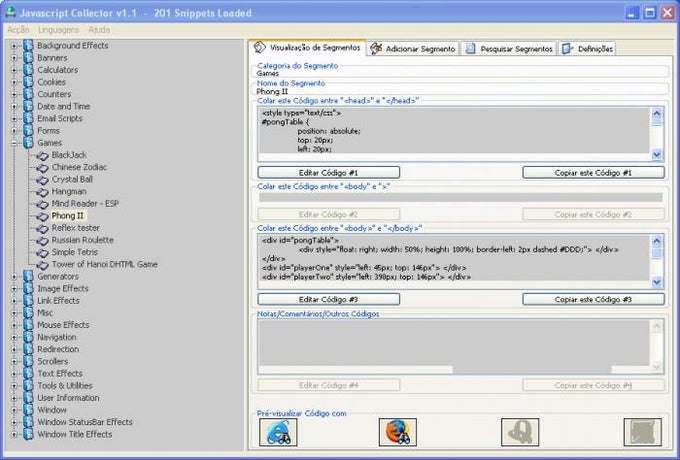The image size is (680, 460).
Task: Click the Background Effects category book icon
Action: coord(28,46)
